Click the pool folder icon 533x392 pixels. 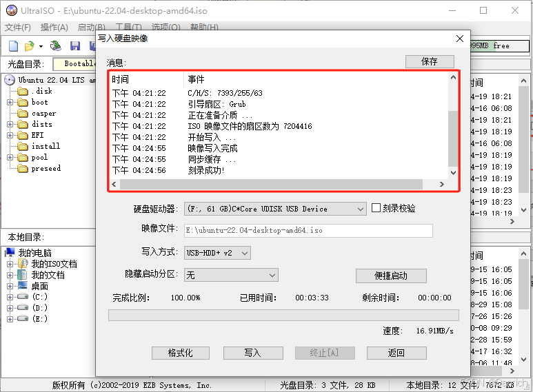coord(23,158)
